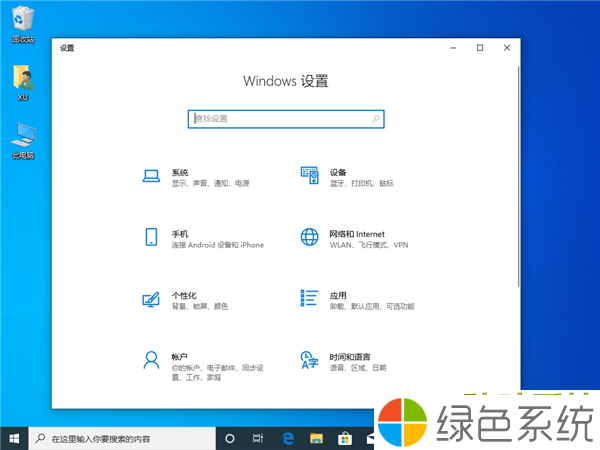Open the 时间和语言 clock-letter icon
The height and width of the screenshot is (450, 600).
point(309,360)
